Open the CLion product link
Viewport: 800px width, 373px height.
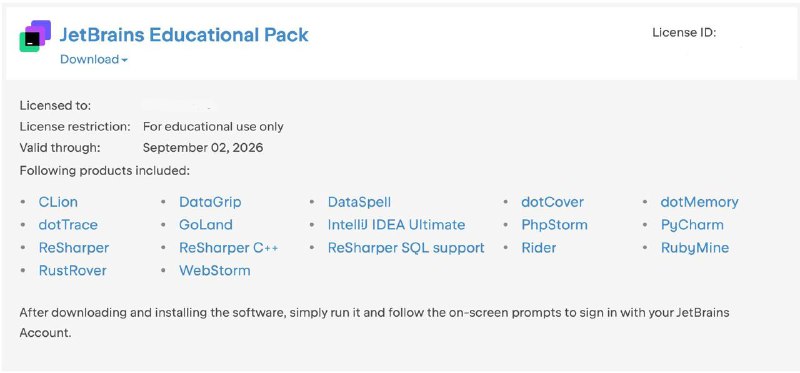pos(58,202)
